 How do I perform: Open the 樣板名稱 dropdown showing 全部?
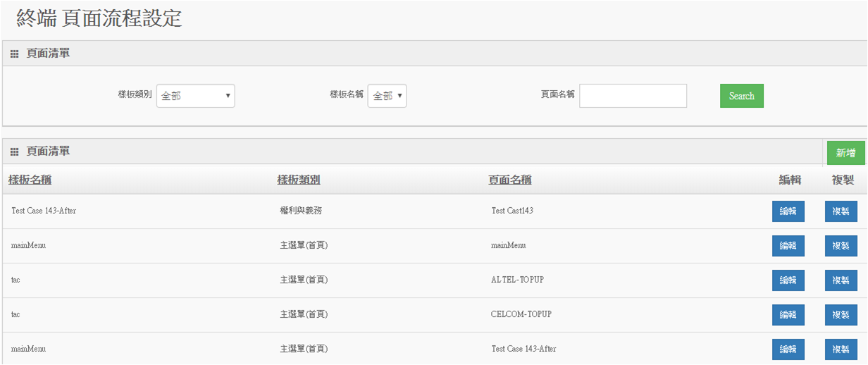(387, 96)
